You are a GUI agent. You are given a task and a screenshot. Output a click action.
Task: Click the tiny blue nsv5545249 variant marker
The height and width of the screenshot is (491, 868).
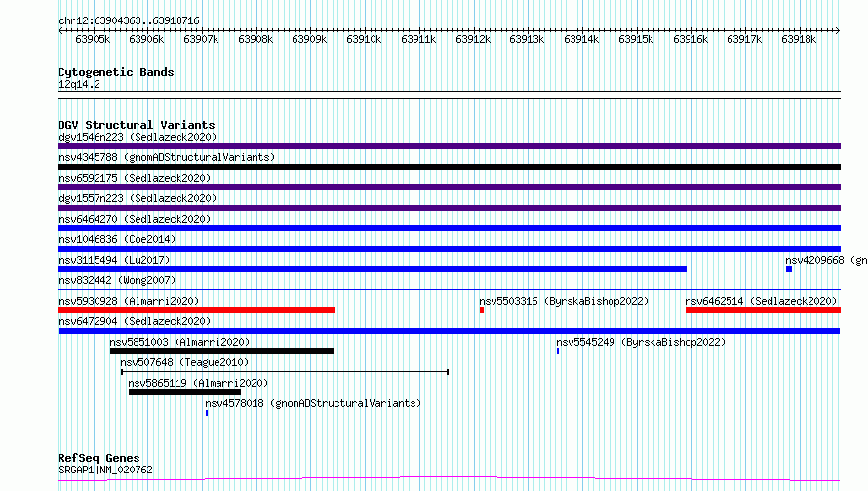click(558, 351)
